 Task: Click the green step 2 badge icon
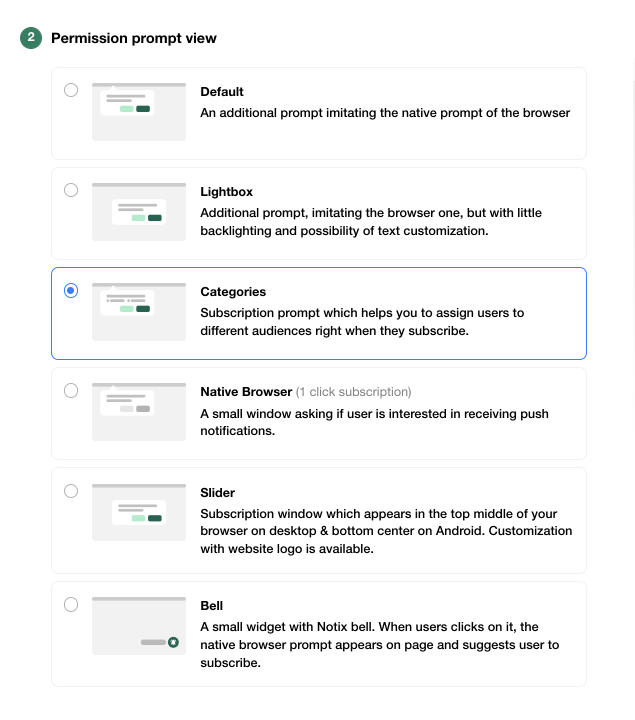click(x=31, y=38)
